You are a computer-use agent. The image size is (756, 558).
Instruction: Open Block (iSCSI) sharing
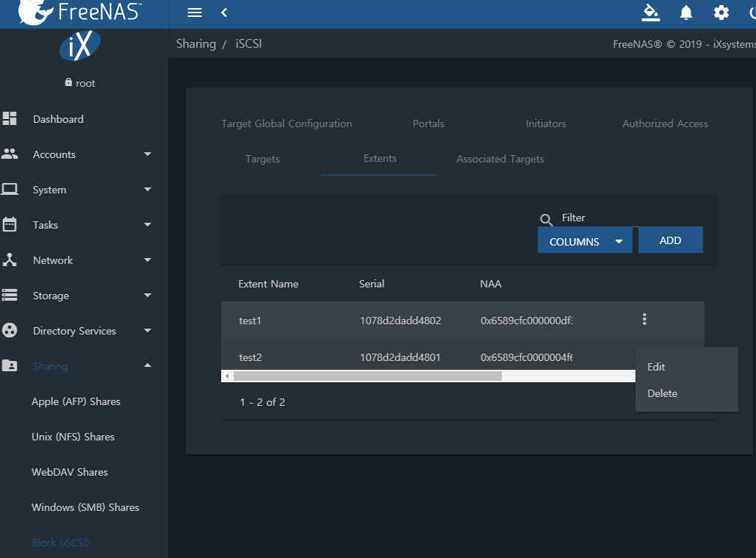(60, 543)
